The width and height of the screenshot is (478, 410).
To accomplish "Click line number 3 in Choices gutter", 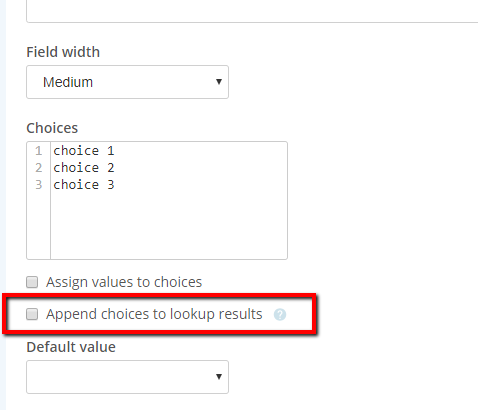I will 39,185.
